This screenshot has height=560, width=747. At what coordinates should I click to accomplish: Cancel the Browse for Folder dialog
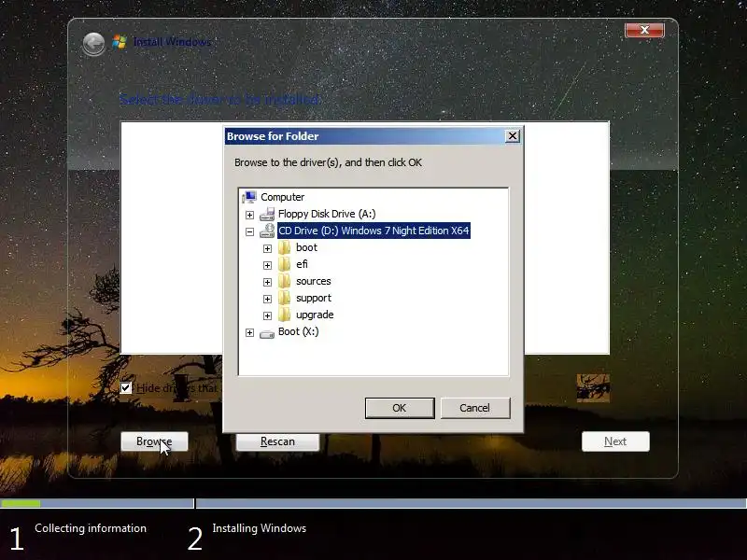(x=475, y=408)
